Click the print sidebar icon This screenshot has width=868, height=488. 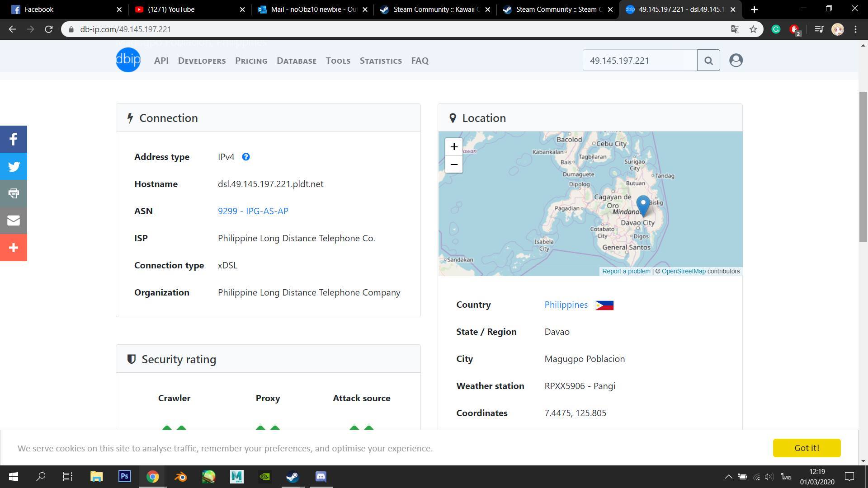click(x=14, y=193)
